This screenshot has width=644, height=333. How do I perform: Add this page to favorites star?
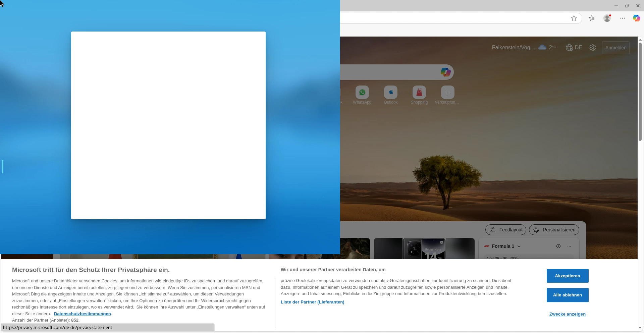574,18
